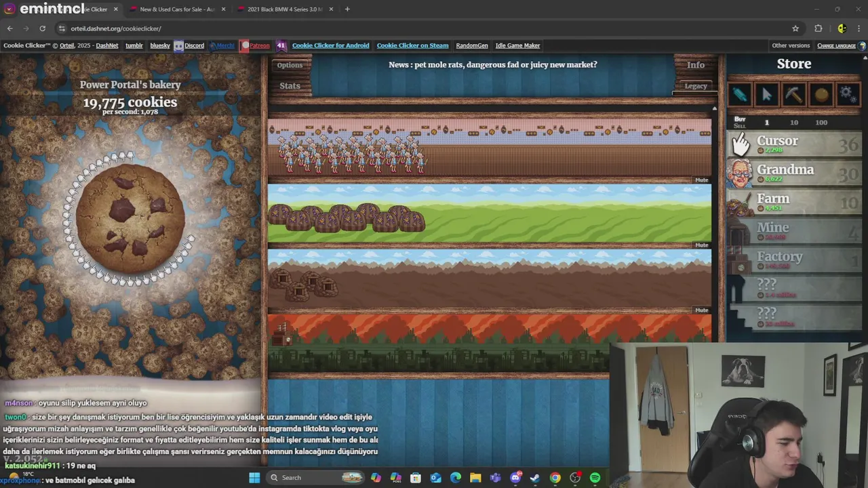Select the Mine building in the store
This screenshot has width=868, height=488.
pos(794,232)
